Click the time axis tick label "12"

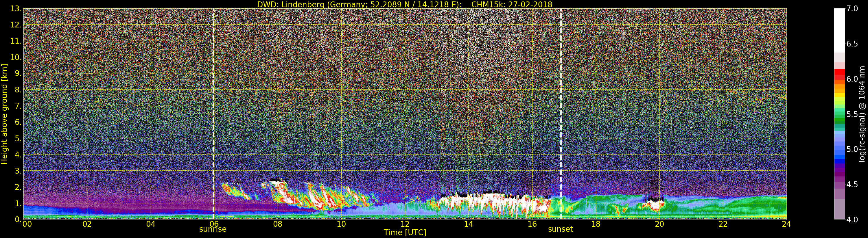[x=405, y=224]
